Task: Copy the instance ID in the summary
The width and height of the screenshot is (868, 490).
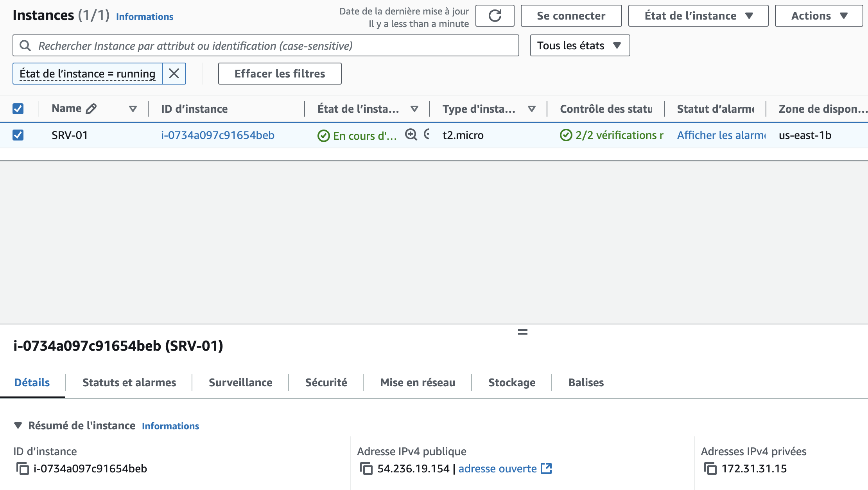Action: tap(22, 468)
